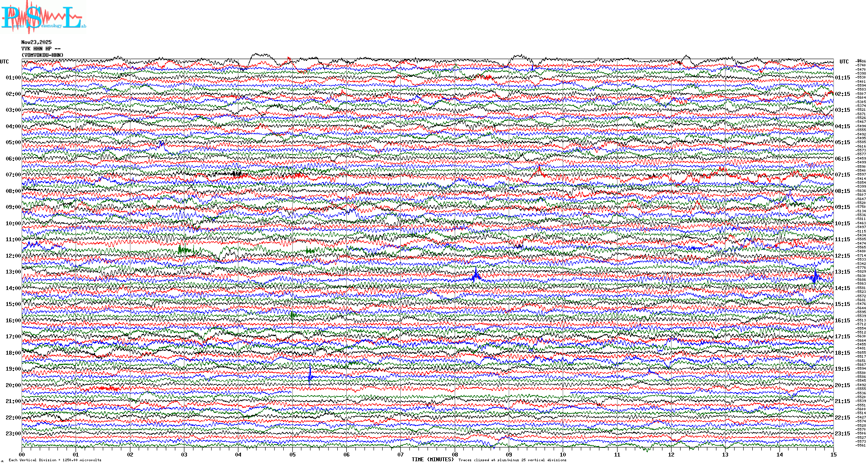Click the traces clipped footnote text
This screenshot has width=868, height=466.
[512, 460]
